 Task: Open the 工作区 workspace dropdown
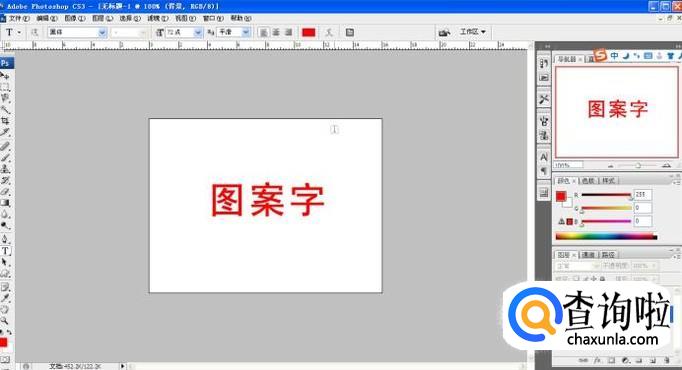pyautogui.click(x=473, y=32)
